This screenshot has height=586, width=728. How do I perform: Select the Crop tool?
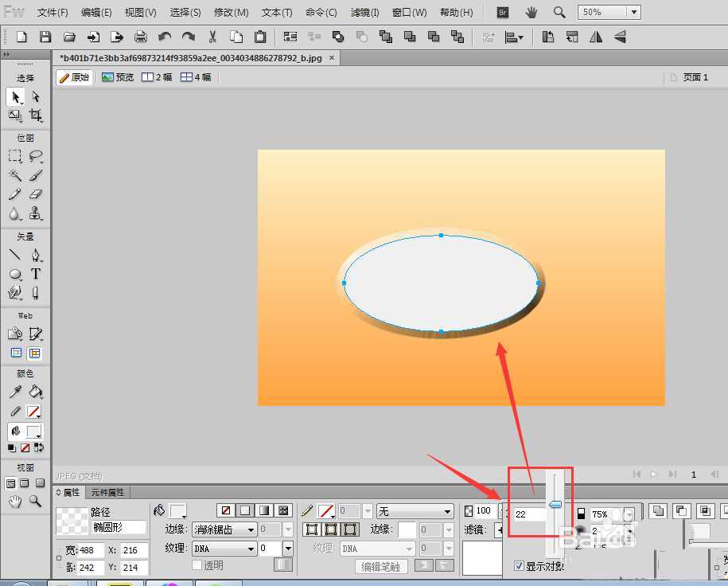click(x=36, y=115)
